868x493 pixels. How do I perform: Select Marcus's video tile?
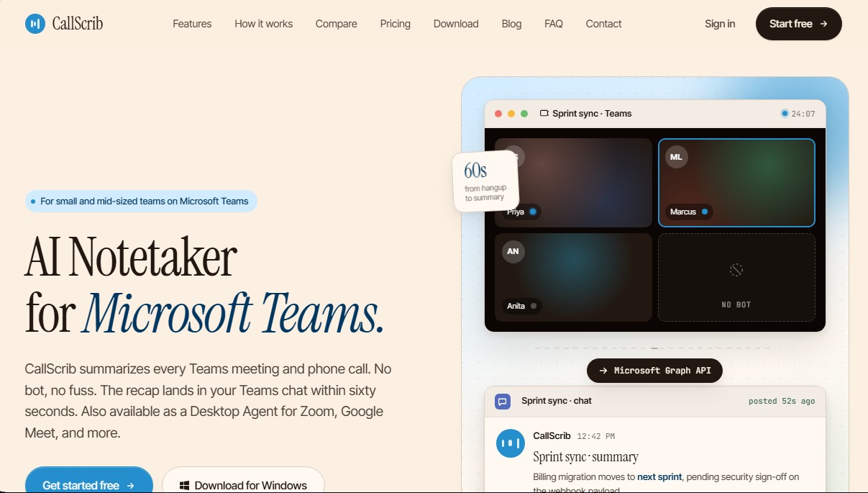pyautogui.click(x=736, y=183)
